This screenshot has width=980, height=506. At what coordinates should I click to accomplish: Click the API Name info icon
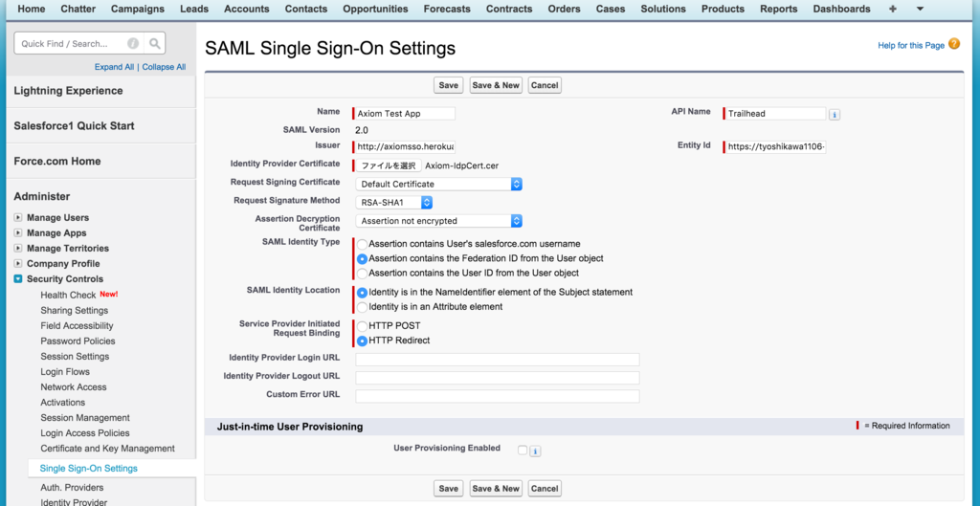[x=835, y=115]
